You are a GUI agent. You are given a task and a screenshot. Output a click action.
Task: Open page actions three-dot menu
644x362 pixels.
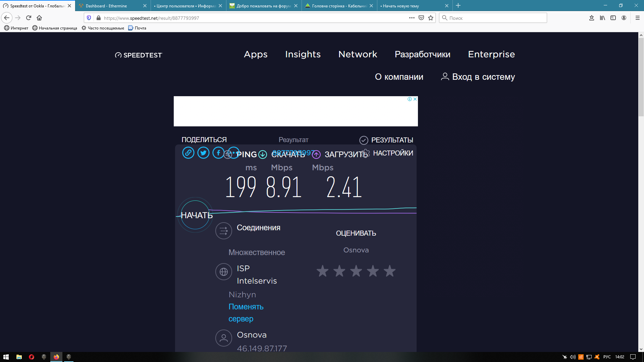(412, 18)
